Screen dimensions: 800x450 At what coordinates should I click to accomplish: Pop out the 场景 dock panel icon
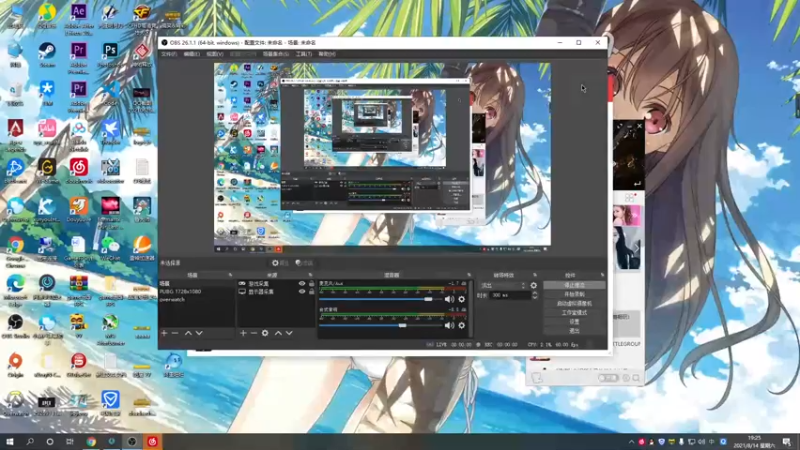click(x=230, y=275)
